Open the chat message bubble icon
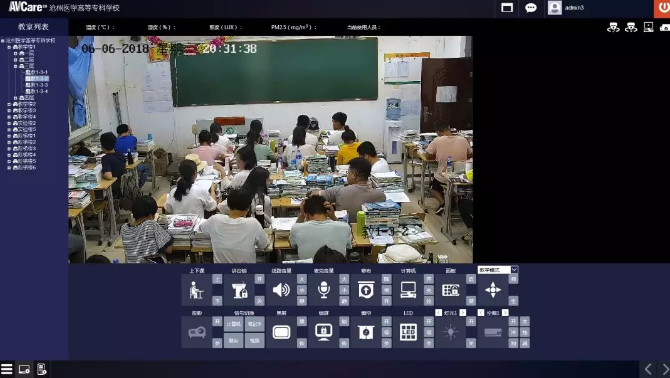This screenshot has width=670, height=378. coord(531,8)
